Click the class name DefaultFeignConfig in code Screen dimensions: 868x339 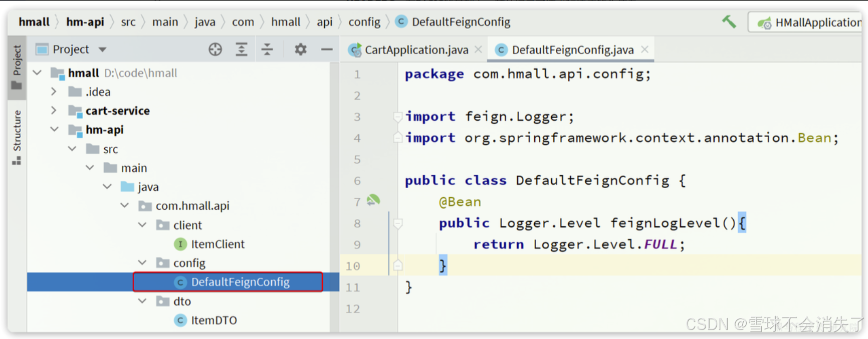(592, 180)
